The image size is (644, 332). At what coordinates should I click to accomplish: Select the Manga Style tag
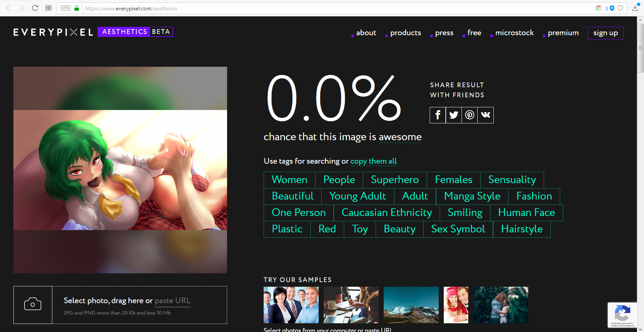(472, 196)
